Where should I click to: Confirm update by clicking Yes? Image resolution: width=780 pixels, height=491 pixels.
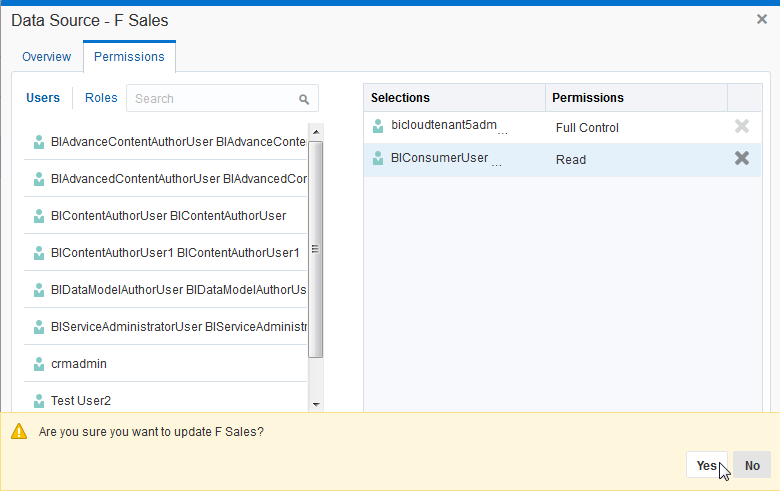[x=707, y=465]
